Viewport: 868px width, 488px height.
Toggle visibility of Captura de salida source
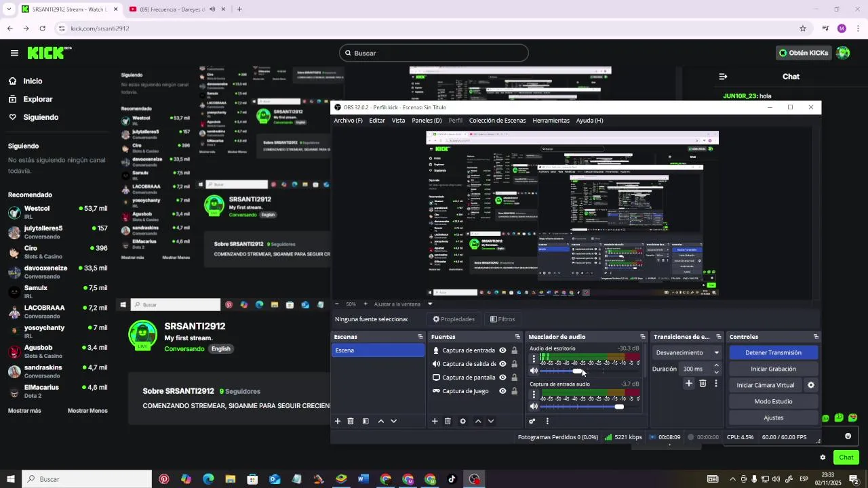click(502, 364)
